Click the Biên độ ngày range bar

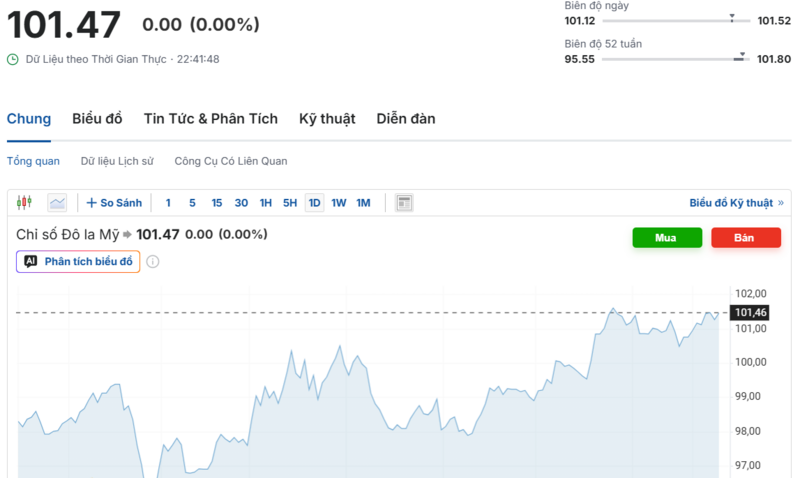pyautogui.click(x=676, y=21)
